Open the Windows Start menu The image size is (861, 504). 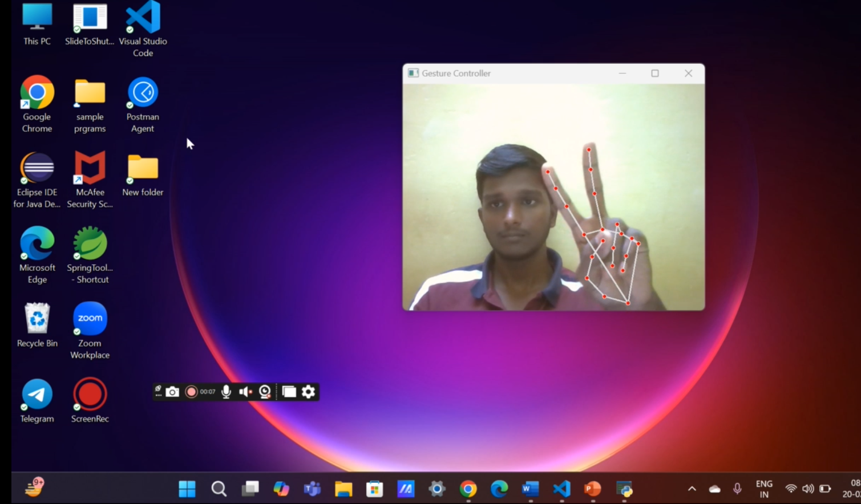click(187, 489)
